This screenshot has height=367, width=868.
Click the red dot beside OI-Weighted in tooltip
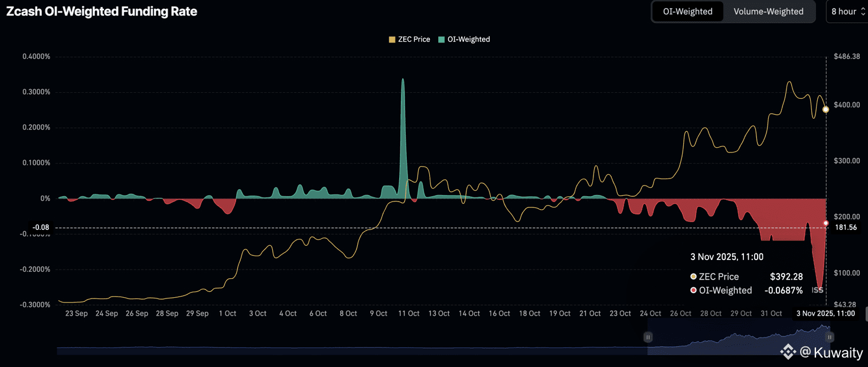click(693, 290)
